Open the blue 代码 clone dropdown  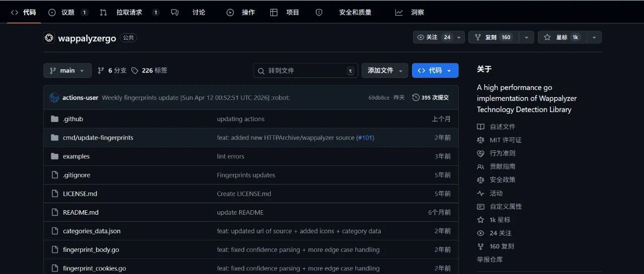(x=435, y=70)
